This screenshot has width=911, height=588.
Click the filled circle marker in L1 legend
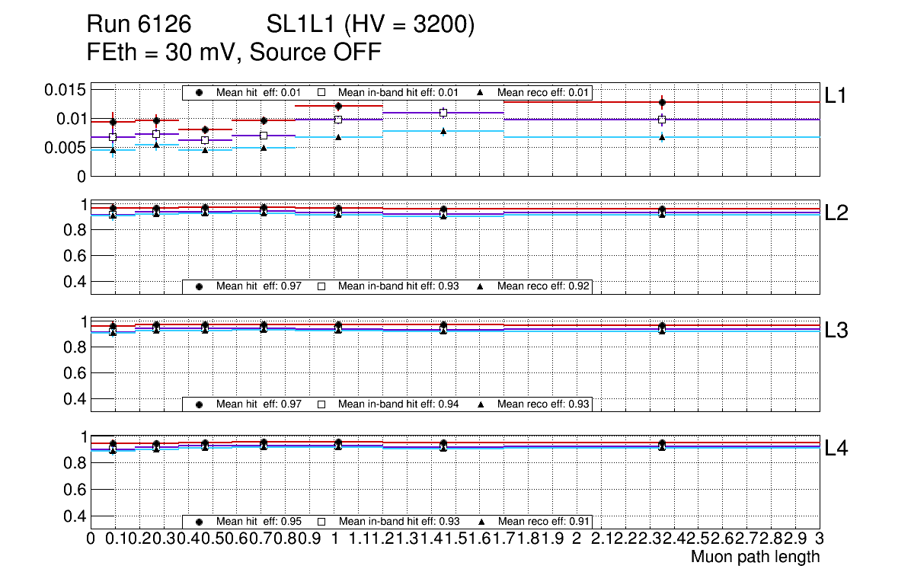pyautogui.click(x=200, y=93)
